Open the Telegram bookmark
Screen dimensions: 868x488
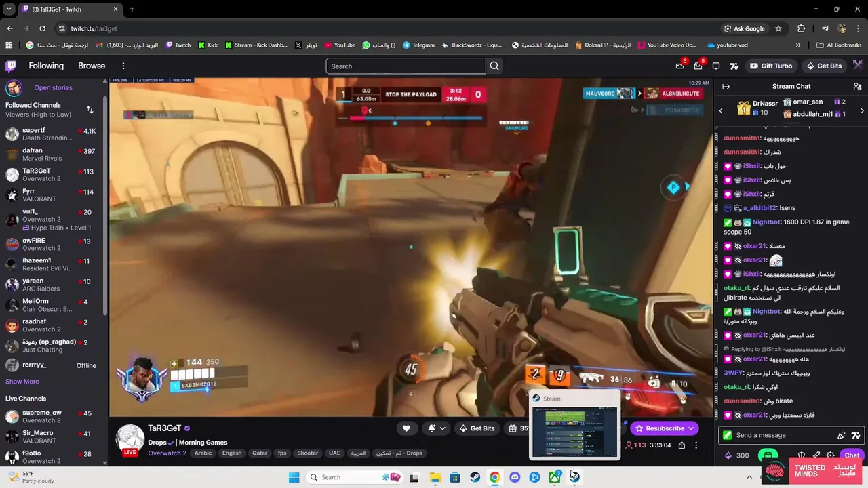click(418, 45)
